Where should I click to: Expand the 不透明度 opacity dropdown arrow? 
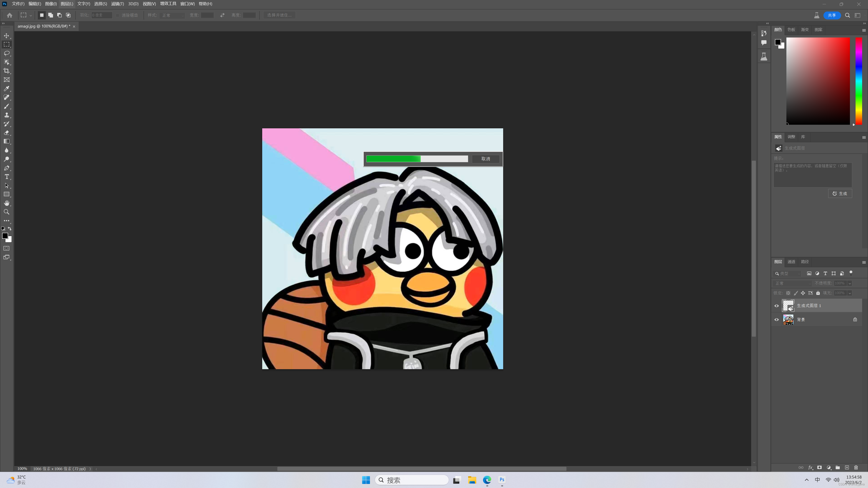[x=849, y=283]
